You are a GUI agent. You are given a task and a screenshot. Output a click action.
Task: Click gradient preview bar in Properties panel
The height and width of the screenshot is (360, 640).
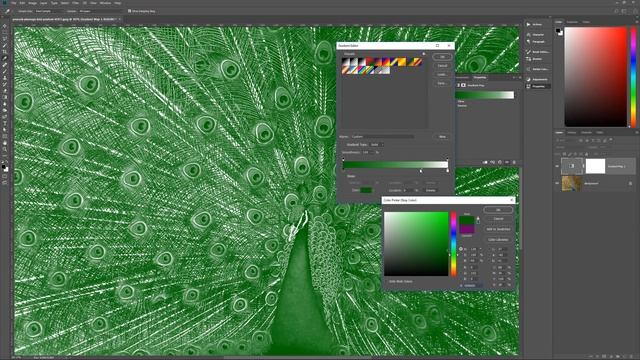tap(484, 95)
